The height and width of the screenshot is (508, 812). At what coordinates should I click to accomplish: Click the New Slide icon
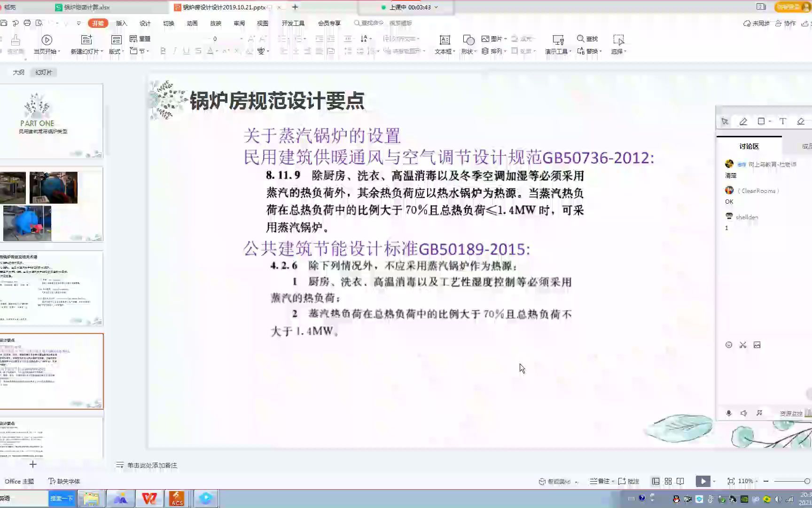(86, 40)
